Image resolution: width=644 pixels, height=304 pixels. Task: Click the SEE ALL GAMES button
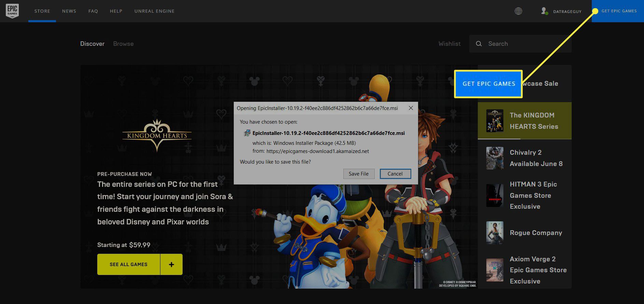(x=129, y=264)
